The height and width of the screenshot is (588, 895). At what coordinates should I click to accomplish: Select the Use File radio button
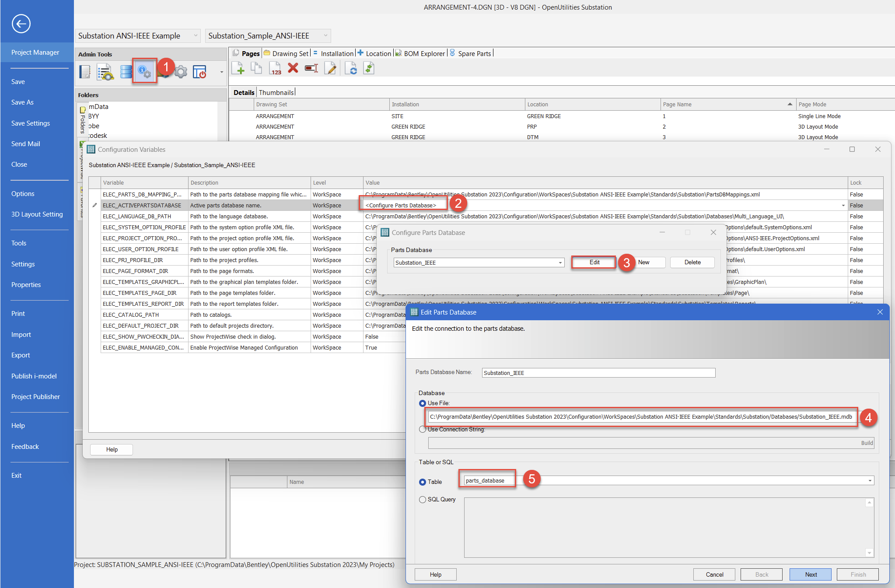click(423, 403)
